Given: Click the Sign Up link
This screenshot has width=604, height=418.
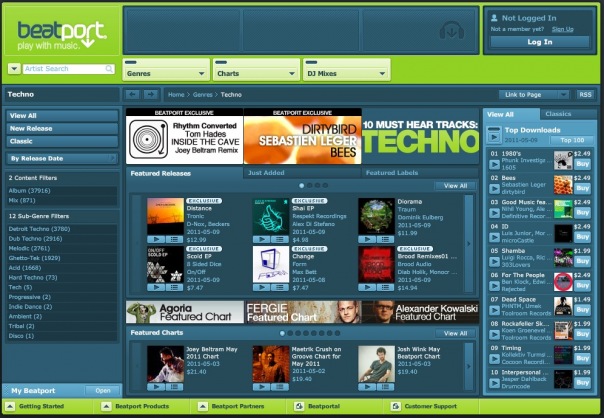Looking at the screenshot, I should [562, 29].
